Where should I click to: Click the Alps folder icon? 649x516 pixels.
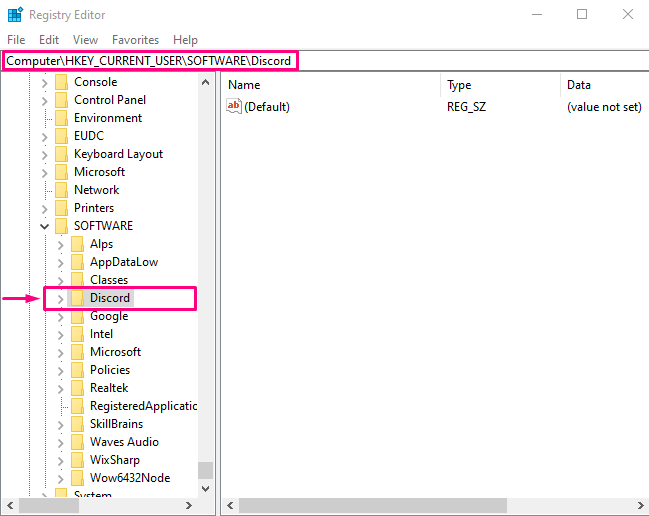pyautogui.click(x=77, y=244)
